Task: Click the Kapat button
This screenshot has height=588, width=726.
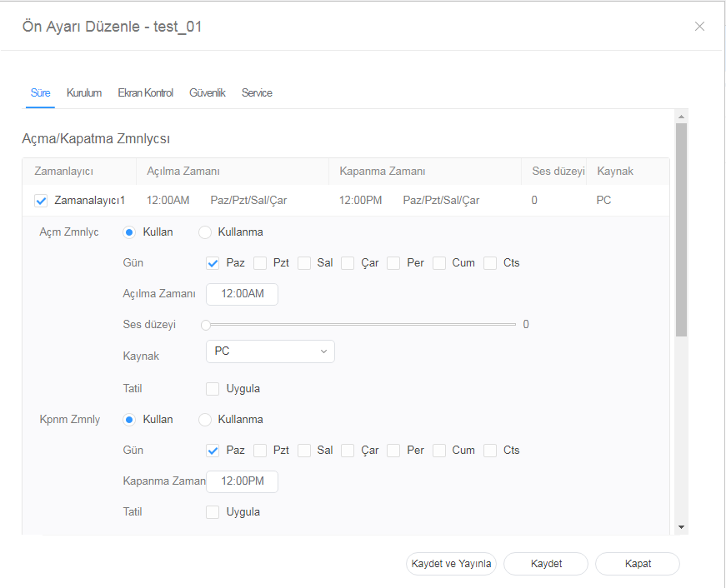Action: (638, 564)
